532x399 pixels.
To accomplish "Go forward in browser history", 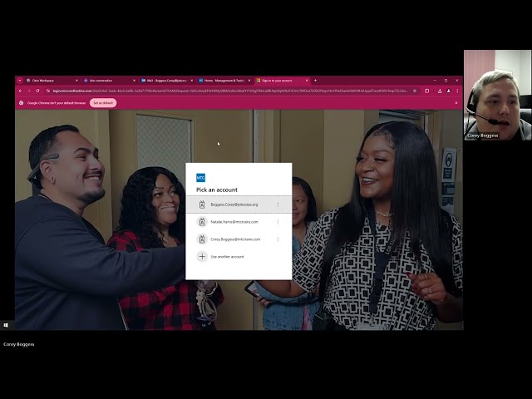I will pyautogui.click(x=29, y=91).
